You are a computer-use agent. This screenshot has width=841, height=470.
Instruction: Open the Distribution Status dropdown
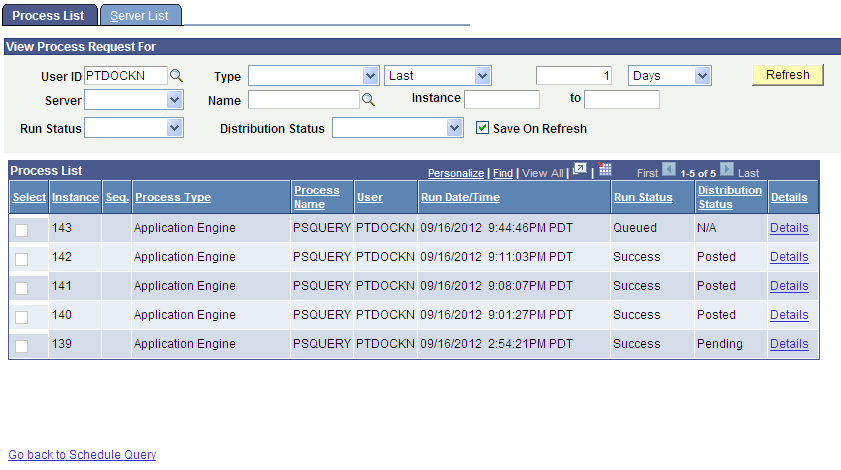pyautogui.click(x=398, y=128)
